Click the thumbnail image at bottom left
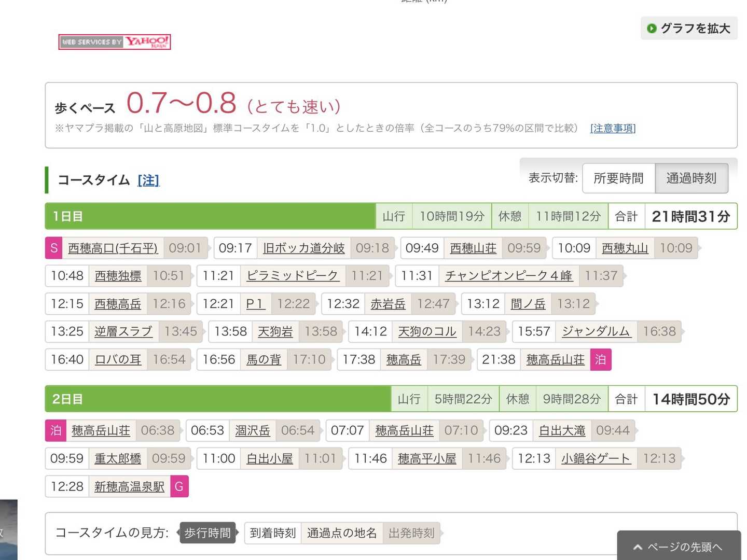Viewport: 747px width, 560px height. (9, 529)
